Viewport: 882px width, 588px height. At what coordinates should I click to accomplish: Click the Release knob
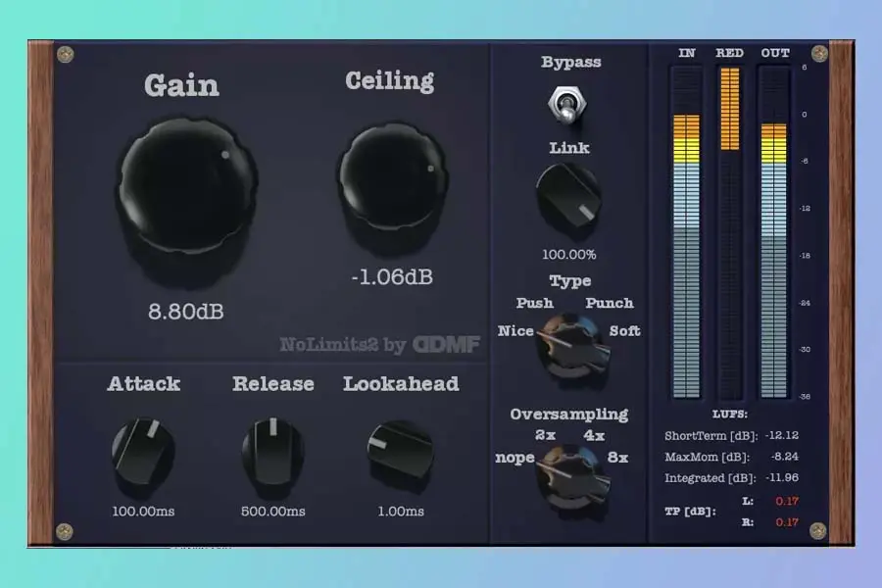(272, 451)
